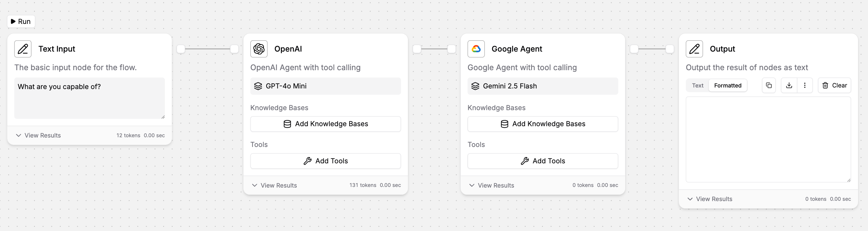Viewport: 868px width, 231px height.
Task: Expand View Results on Text Input node
Action: [38, 135]
